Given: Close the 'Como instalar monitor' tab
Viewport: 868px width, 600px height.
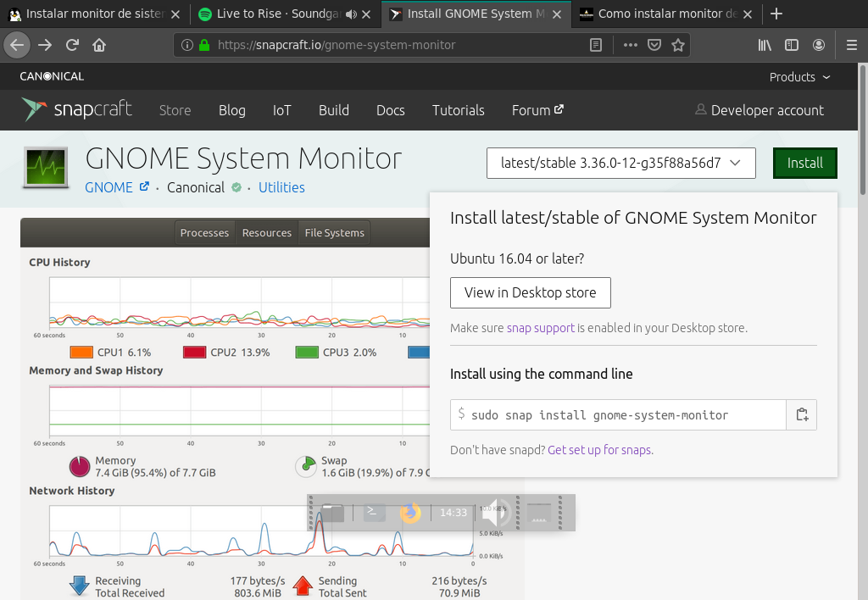Looking at the screenshot, I should tap(748, 14).
